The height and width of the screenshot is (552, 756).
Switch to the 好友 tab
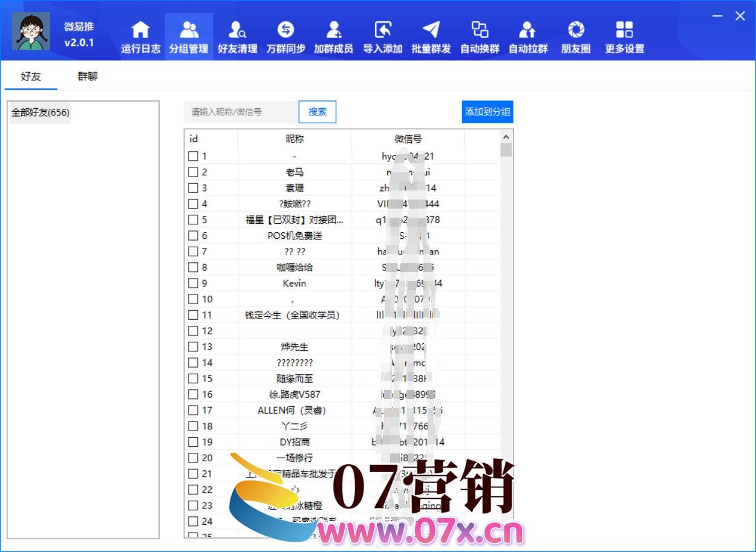(x=31, y=77)
